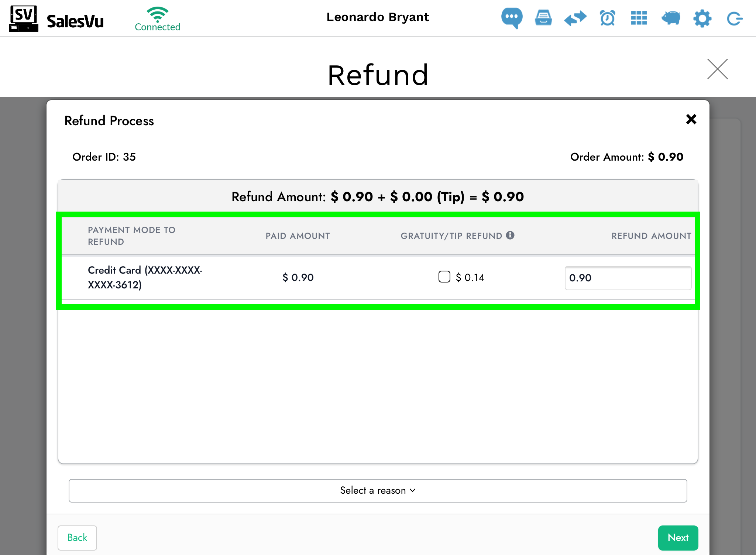Enable the $0.14 tip refund checkbox

pos(444,277)
